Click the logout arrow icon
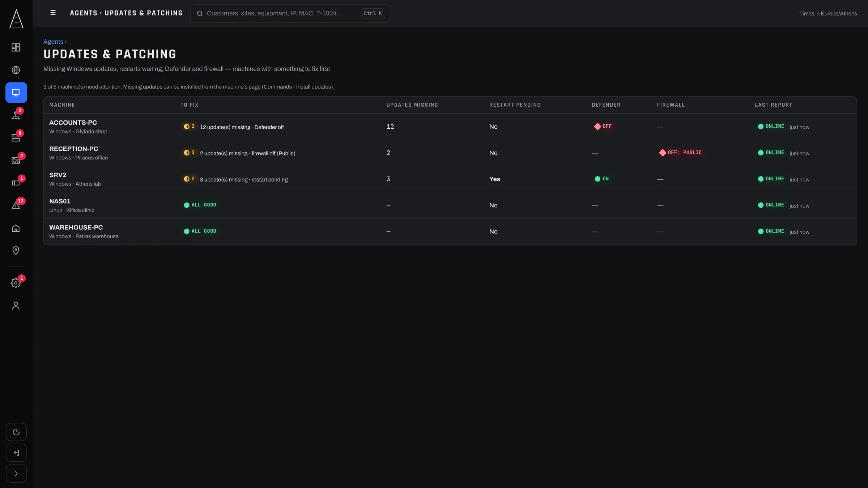This screenshot has width=868, height=488. pos(16,453)
